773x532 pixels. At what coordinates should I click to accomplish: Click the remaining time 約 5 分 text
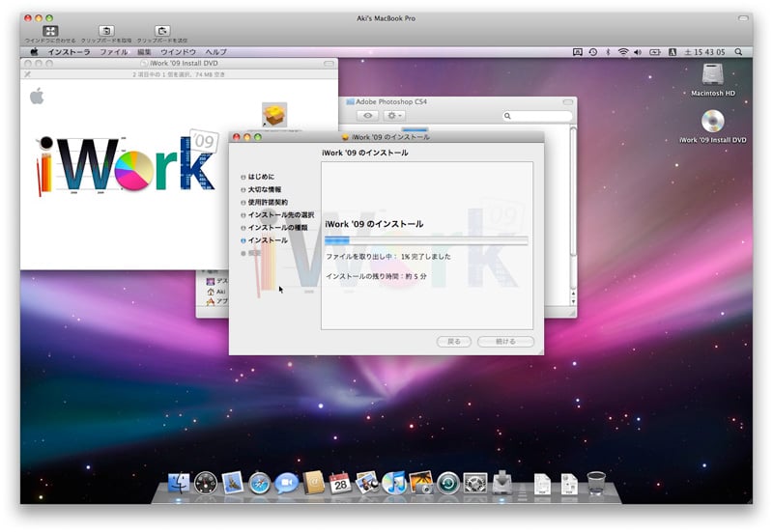click(376, 276)
